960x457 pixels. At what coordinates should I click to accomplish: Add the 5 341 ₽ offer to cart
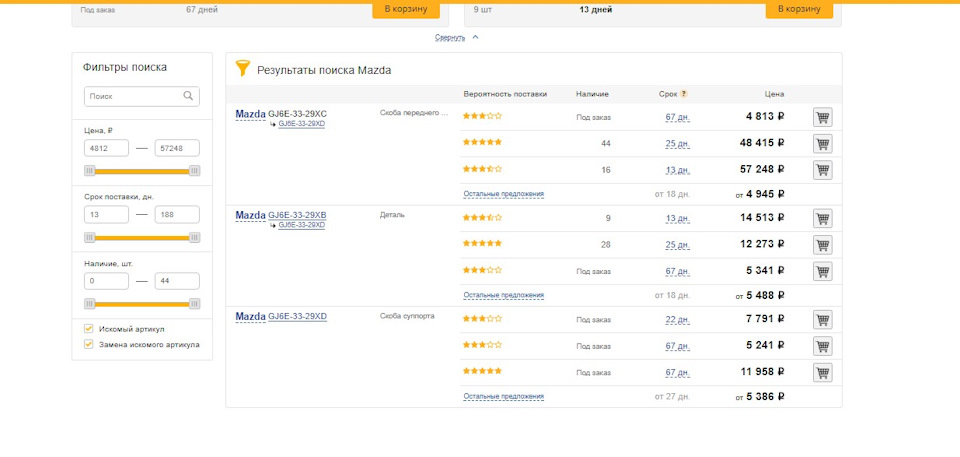(823, 271)
